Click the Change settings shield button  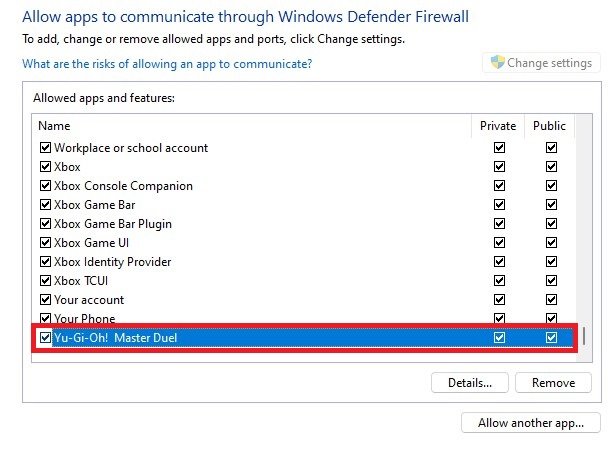[x=540, y=63]
